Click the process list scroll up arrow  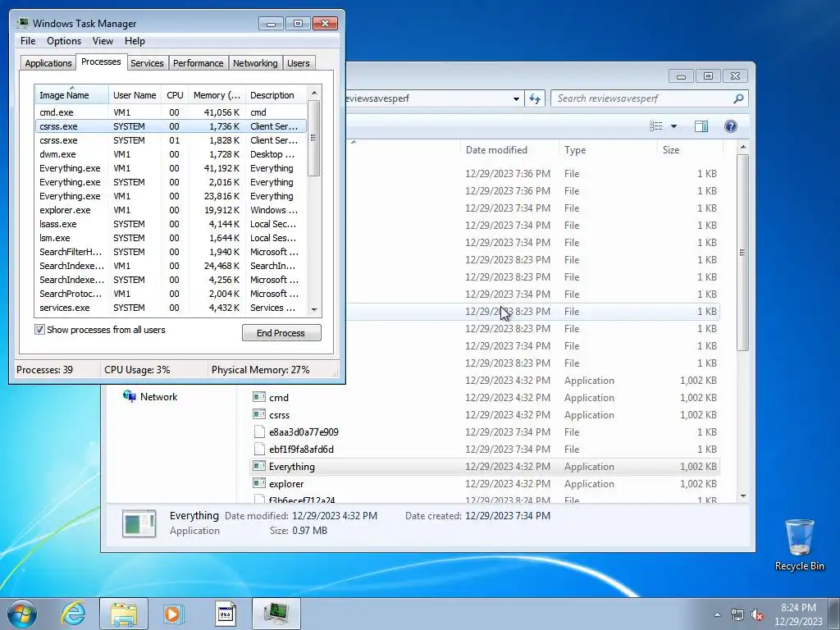(x=314, y=93)
